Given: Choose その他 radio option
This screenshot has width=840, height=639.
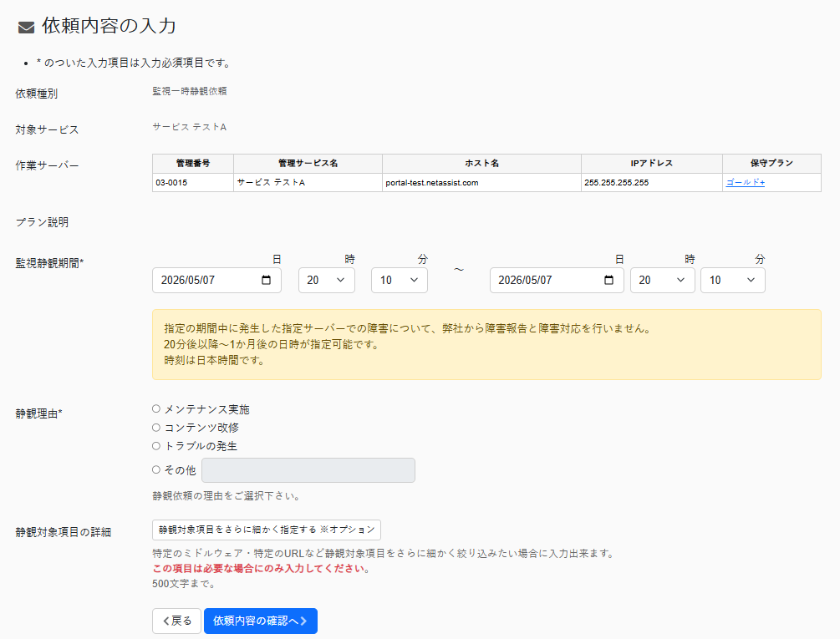Looking at the screenshot, I should 156,469.
